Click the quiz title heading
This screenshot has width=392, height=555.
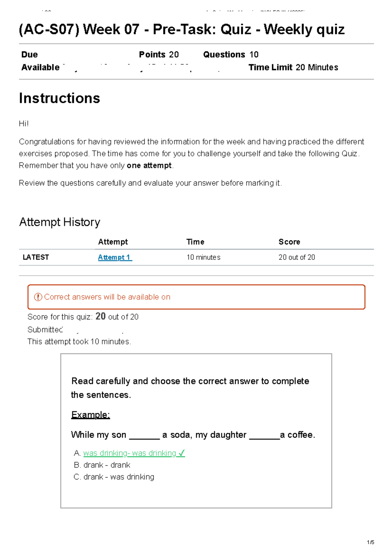pos(182,29)
